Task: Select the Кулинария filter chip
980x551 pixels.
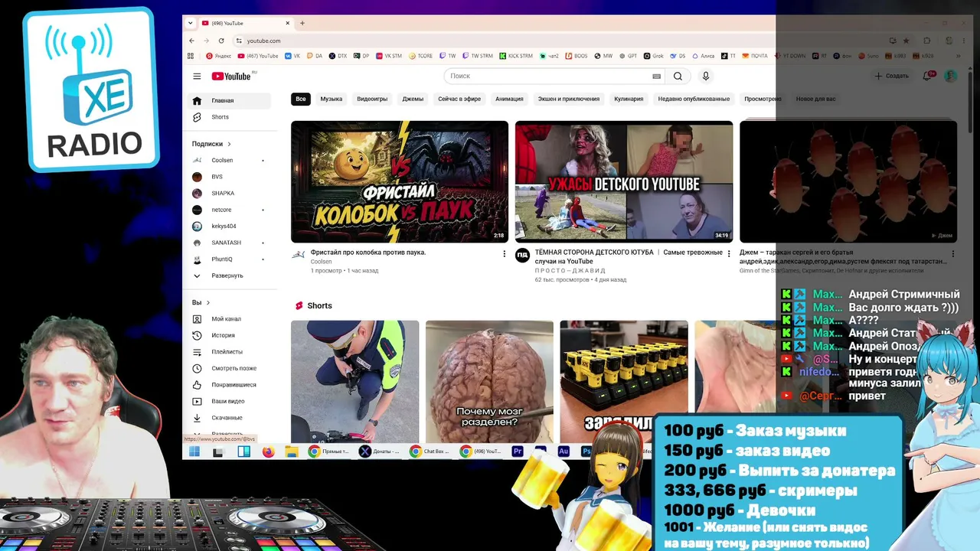Action: (629, 99)
